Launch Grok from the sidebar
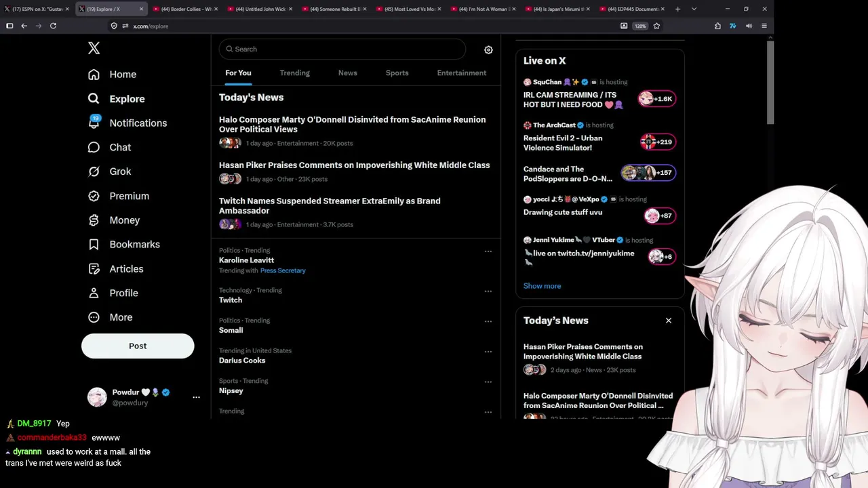 [x=110, y=171]
